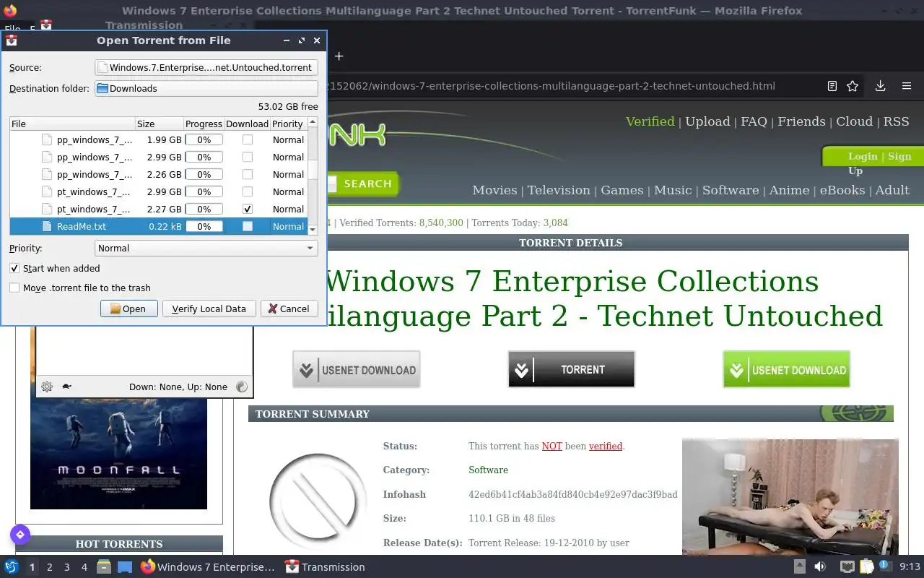
Task: Click the Moonfall movie poster
Action: [x=118, y=453]
